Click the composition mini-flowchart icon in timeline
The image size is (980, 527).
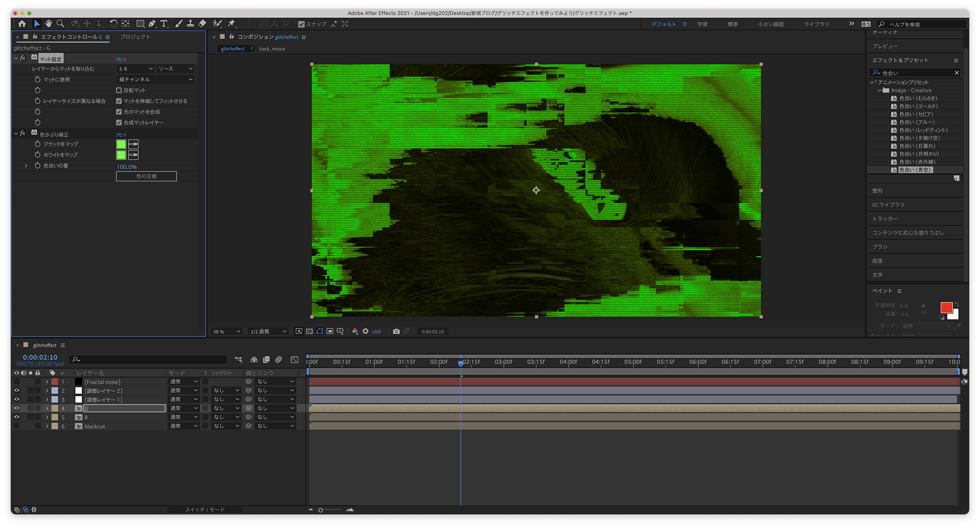pos(239,360)
